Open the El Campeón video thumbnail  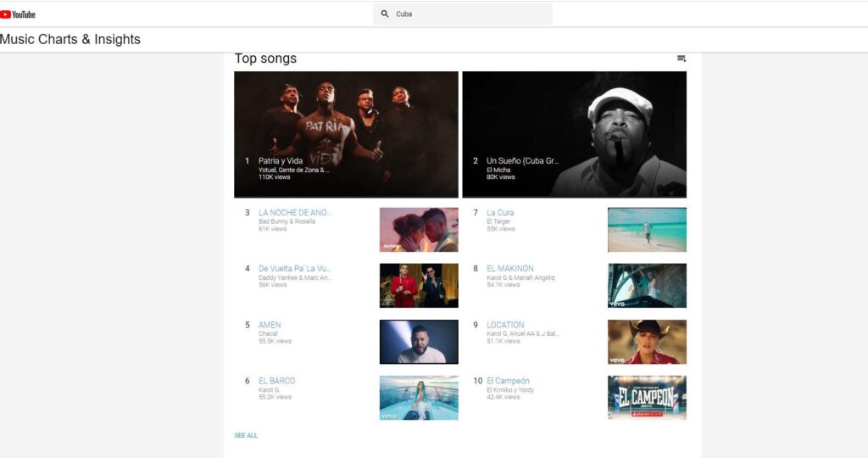coord(647,398)
